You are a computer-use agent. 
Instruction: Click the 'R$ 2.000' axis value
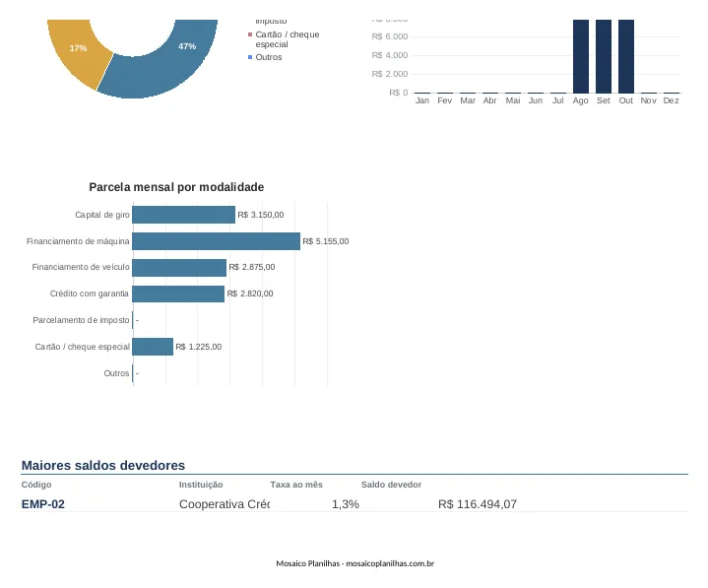click(390, 74)
